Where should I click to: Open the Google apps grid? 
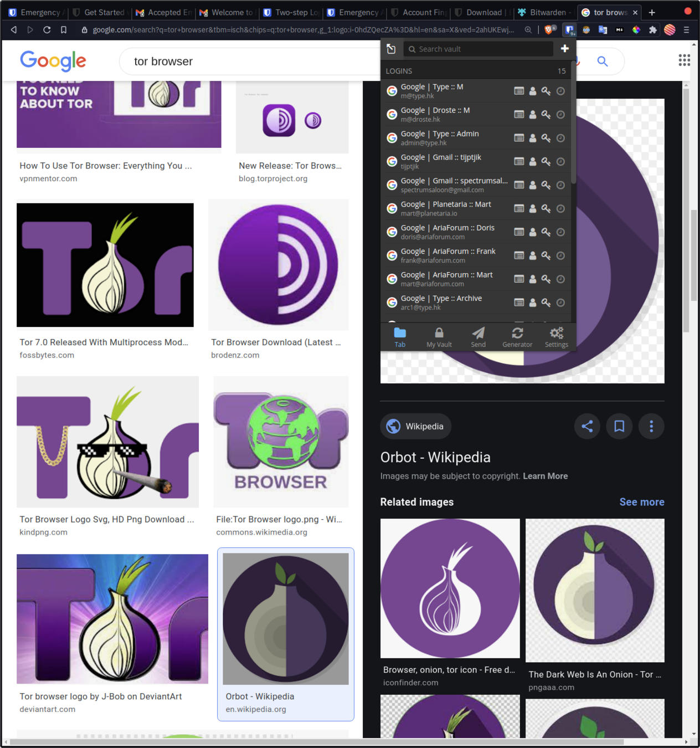(x=684, y=60)
